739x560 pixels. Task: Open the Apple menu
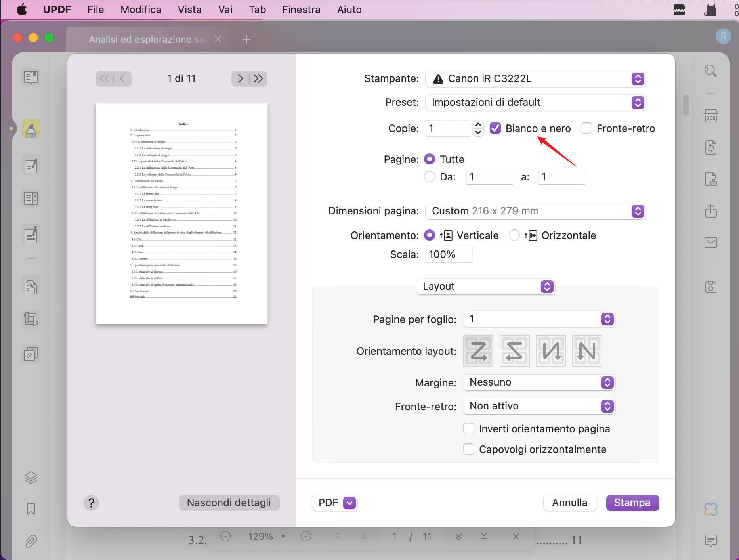(x=22, y=10)
